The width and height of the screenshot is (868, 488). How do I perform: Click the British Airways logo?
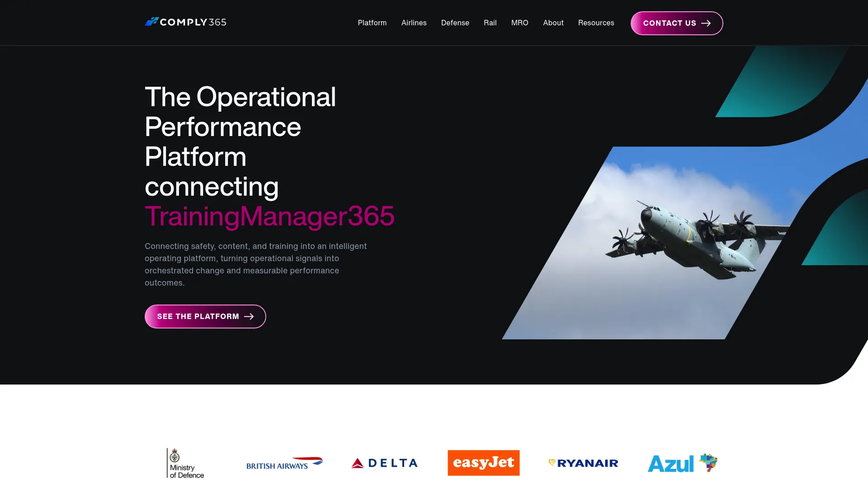pos(285,463)
